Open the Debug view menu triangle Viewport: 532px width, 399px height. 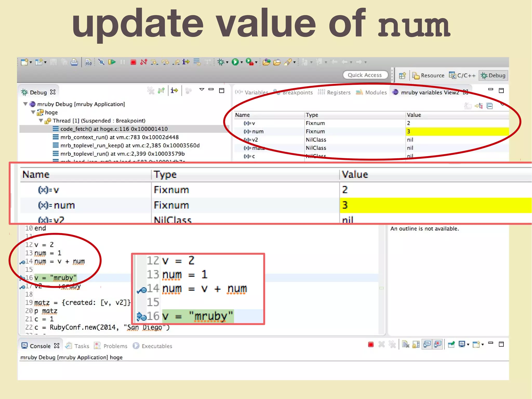(x=202, y=89)
